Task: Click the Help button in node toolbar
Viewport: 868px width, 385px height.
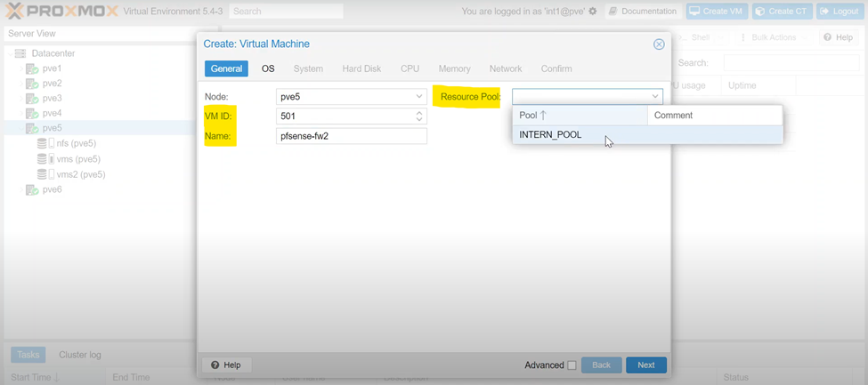Action: coord(839,37)
